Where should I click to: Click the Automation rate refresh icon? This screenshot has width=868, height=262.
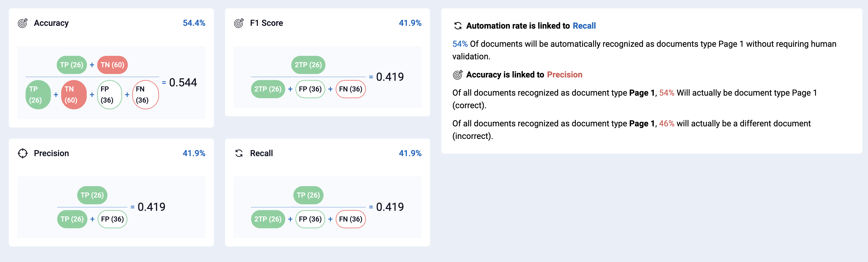click(457, 26)
